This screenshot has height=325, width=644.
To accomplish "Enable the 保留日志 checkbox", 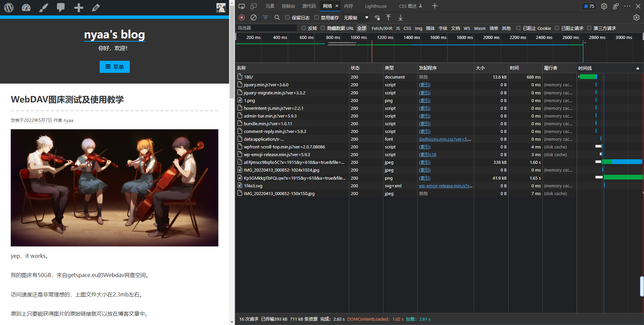I will point(287,17).
